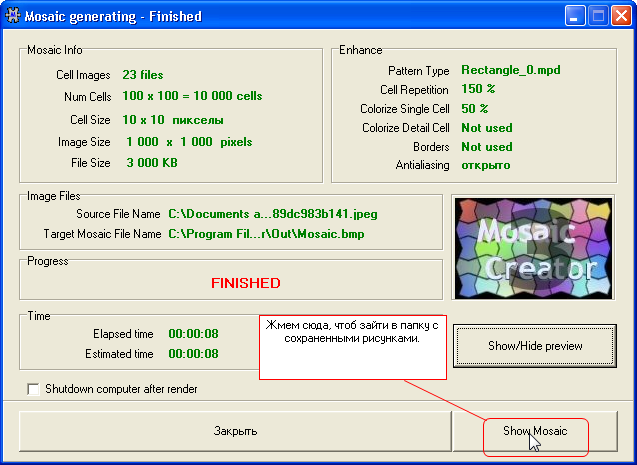Click the 'Colorize Single Cell' label
Viewport: 637px width, 465px height.
405,109
